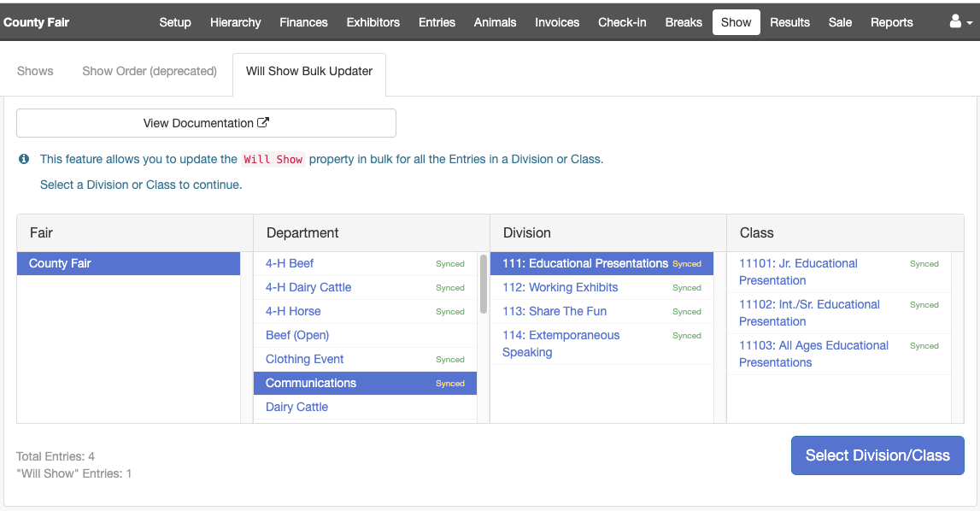This screenshot has width=980, height=511.
Task: Pick the Beef (Open) department
Action: pos(297,335)
